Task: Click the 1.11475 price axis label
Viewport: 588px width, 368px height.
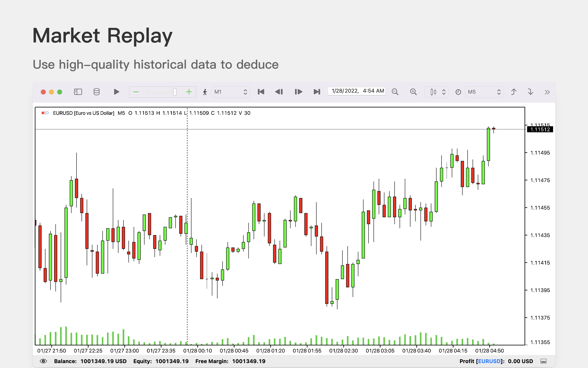Action: coord(540,180)
